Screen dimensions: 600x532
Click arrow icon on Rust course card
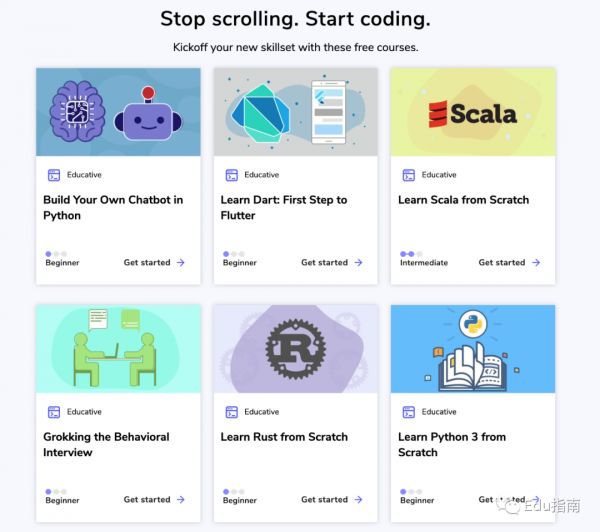click(358, 500)
